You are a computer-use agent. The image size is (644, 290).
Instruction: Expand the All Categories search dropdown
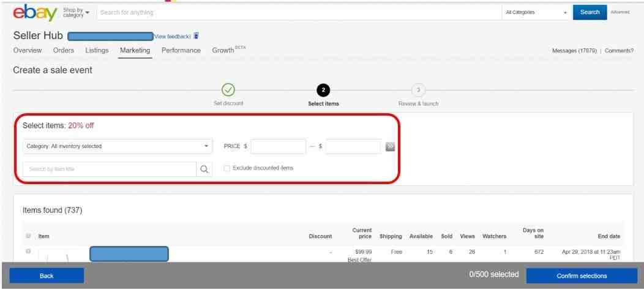(536, 12)
